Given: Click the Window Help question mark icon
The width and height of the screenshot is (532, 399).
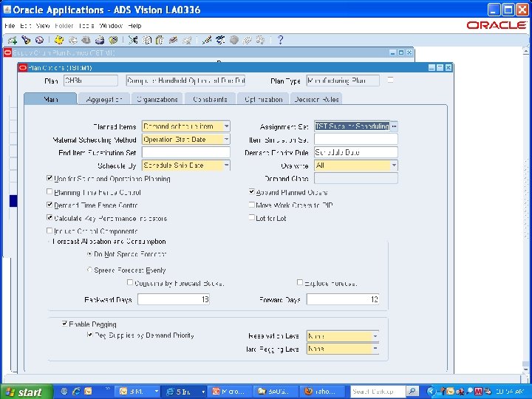Looking at the screenshot, I should click(280, 41).
